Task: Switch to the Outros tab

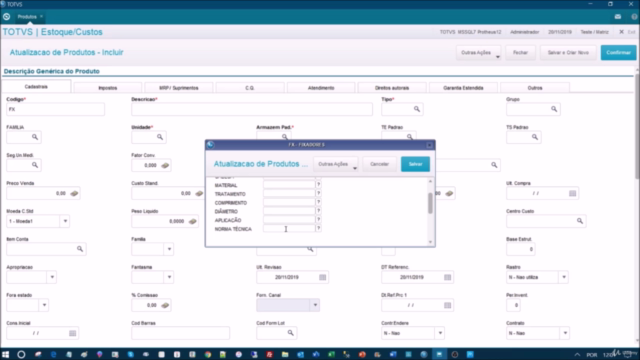Action: click(535, 88)
